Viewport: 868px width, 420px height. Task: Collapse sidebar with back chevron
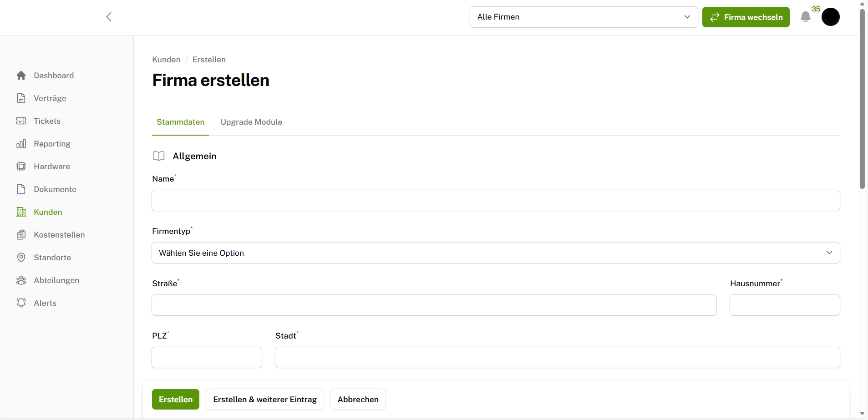click(x=109, y=17)
